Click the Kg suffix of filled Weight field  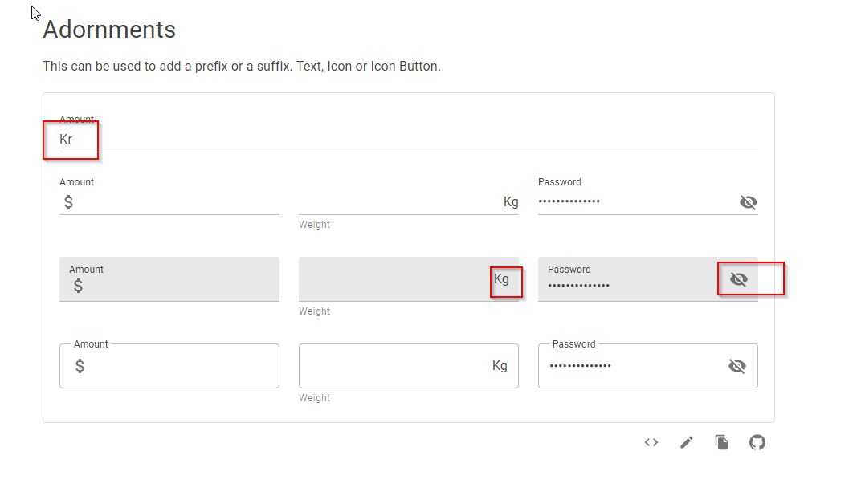(x=506, y=279)
